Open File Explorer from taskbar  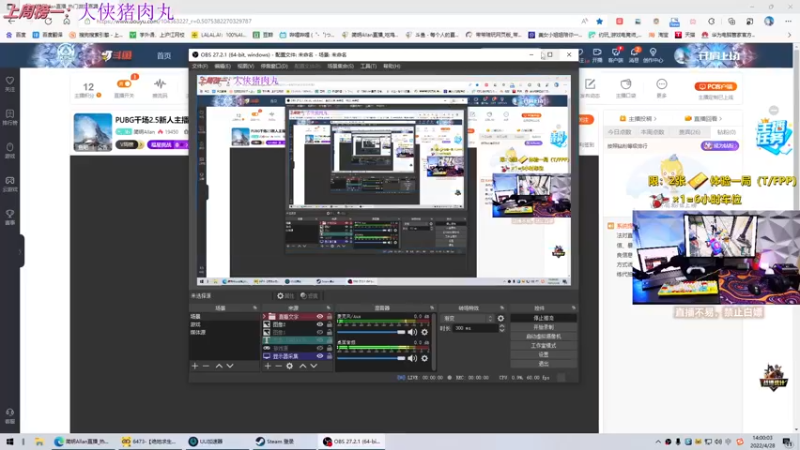(x=39, y=441)
